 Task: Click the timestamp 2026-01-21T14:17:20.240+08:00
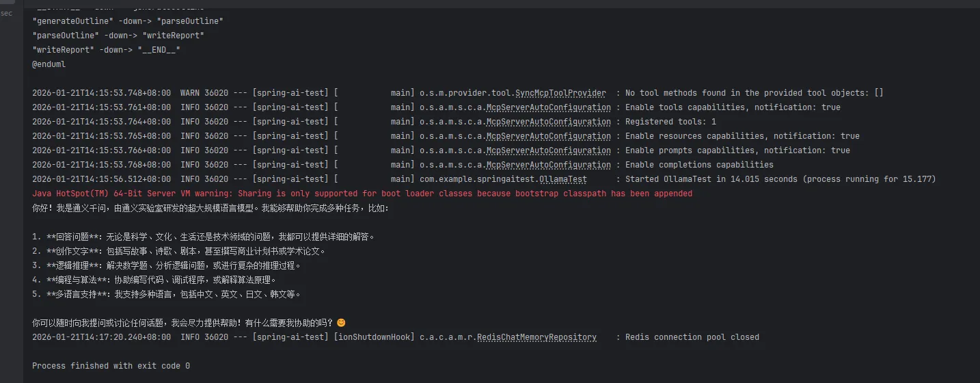tap(101, 337)
